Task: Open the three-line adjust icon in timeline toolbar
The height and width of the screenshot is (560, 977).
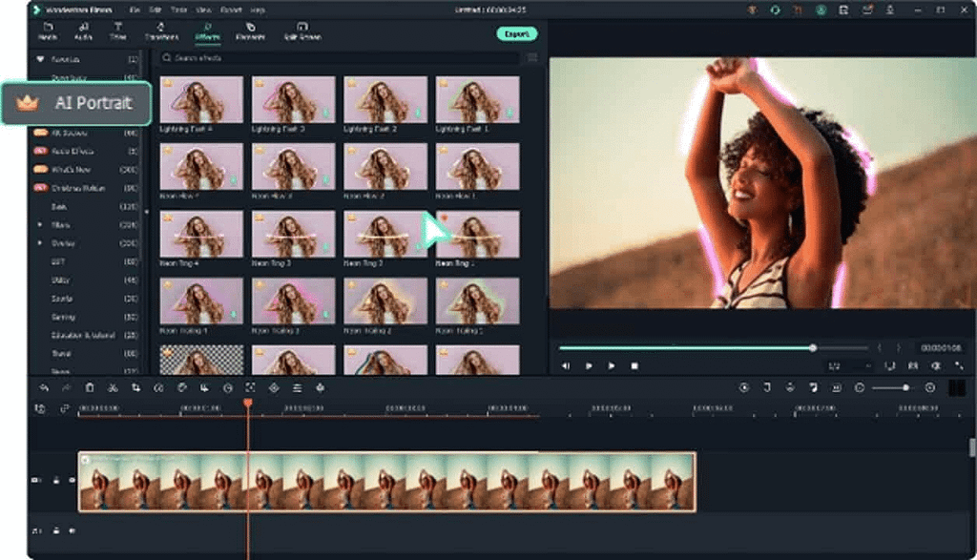Action: pyautogui.click(x=298, y=388)
